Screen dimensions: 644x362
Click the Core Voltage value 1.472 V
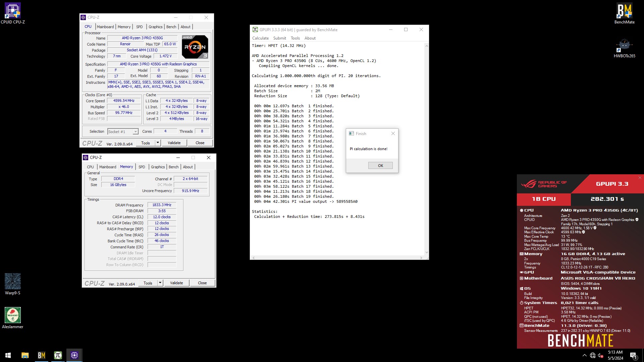165,56
